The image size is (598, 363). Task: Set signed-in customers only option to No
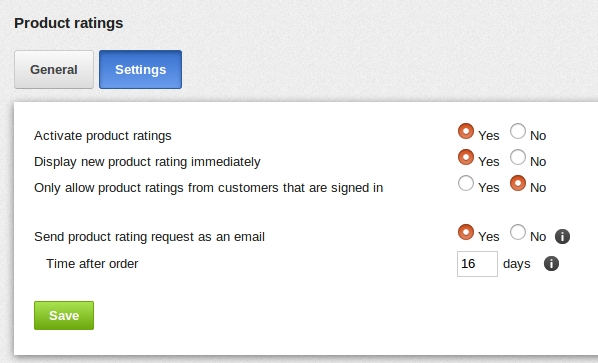[x=518, y=183]
